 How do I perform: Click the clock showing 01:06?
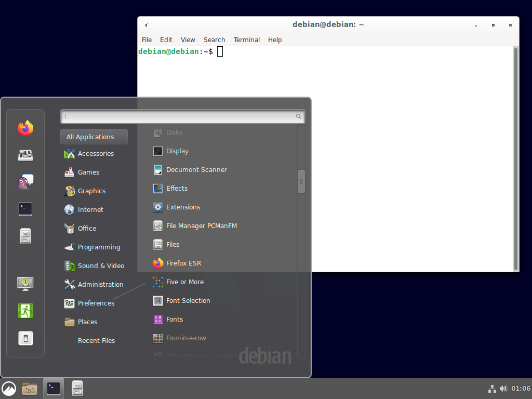(520, 388)
